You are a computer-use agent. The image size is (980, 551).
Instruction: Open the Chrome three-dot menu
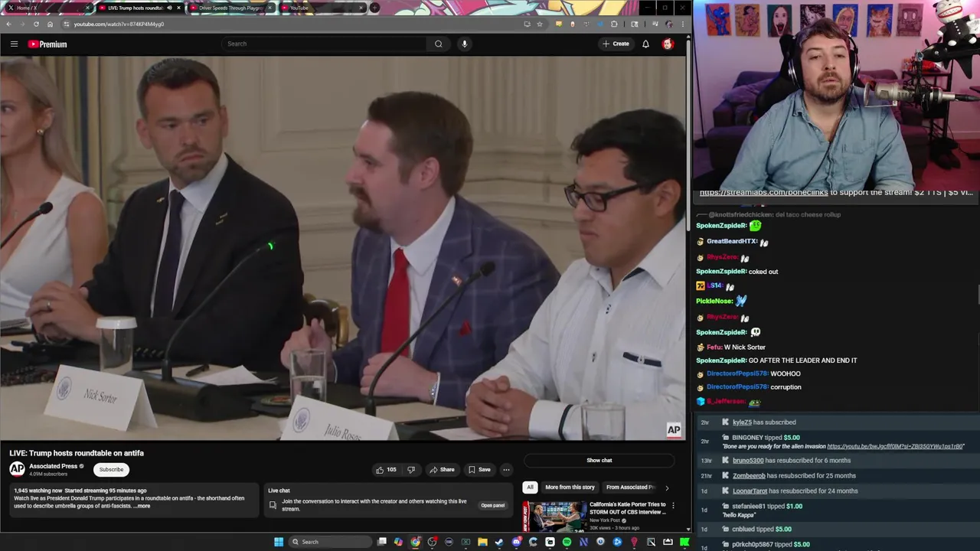tap(683, 24)
